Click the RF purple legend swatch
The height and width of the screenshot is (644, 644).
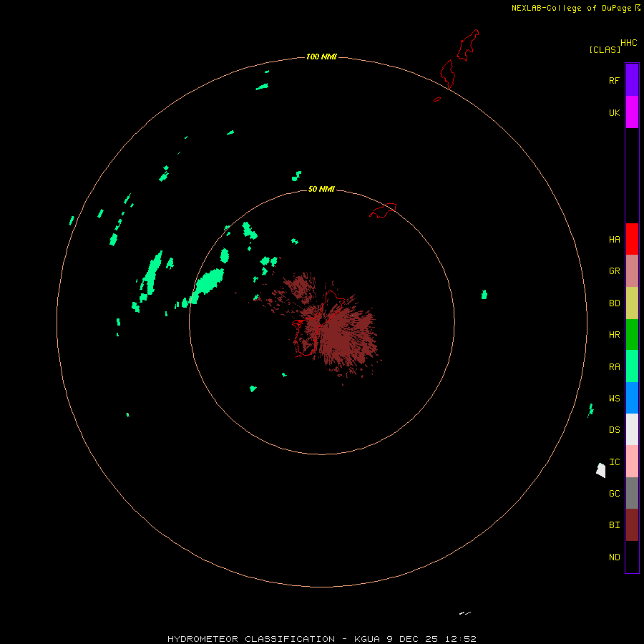tap(632, 80)
